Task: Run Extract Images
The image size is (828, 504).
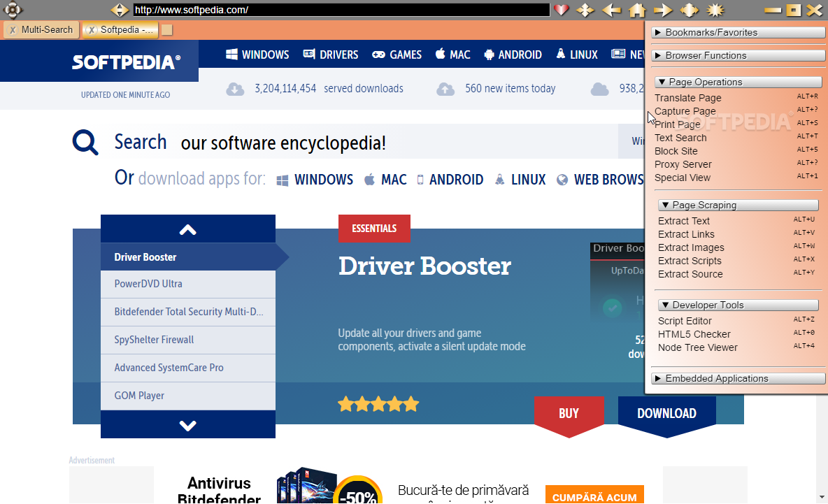Action: [691, 247]
